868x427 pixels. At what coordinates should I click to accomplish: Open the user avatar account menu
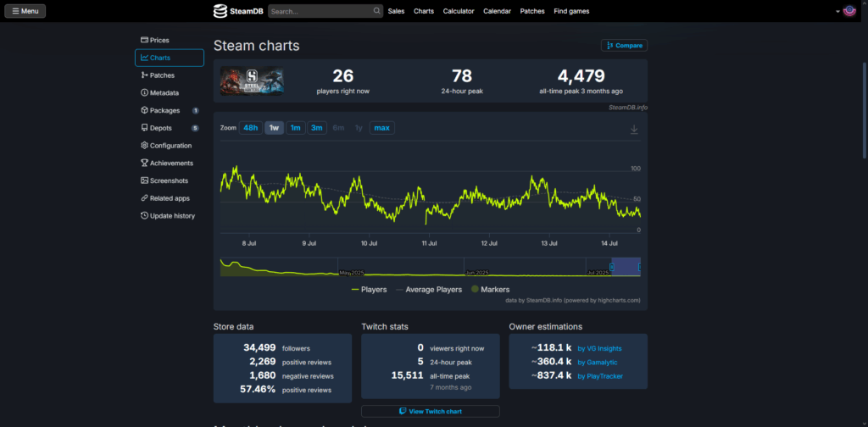(x=849, y=11)
